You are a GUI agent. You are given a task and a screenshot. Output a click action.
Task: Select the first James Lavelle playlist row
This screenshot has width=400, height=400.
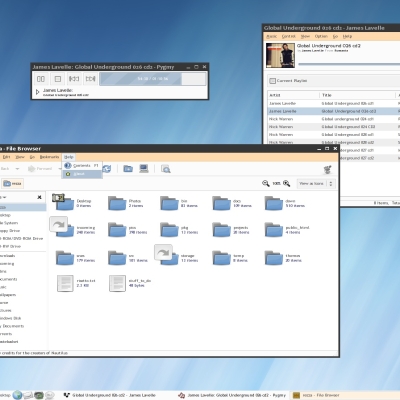click(x=334, y=103)
